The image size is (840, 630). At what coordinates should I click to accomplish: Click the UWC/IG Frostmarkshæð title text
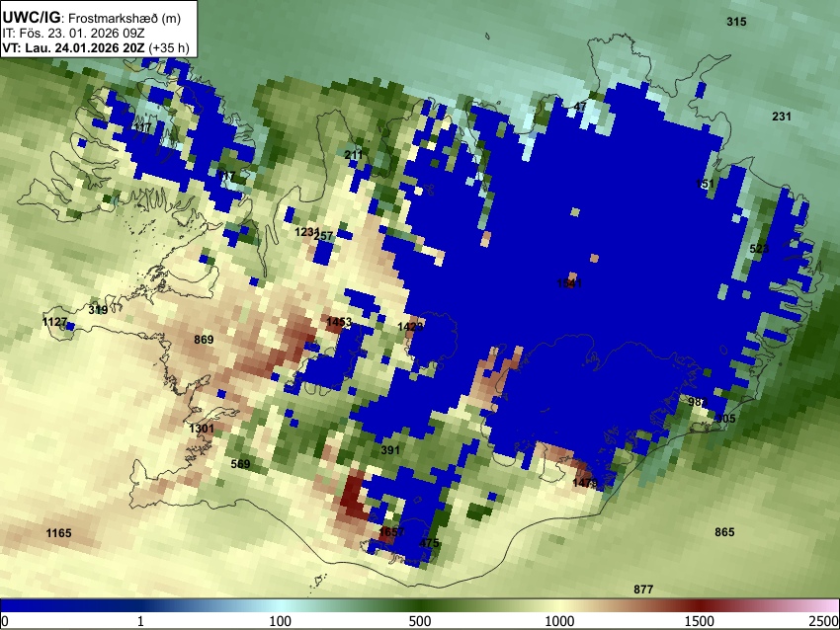[92, 18]
